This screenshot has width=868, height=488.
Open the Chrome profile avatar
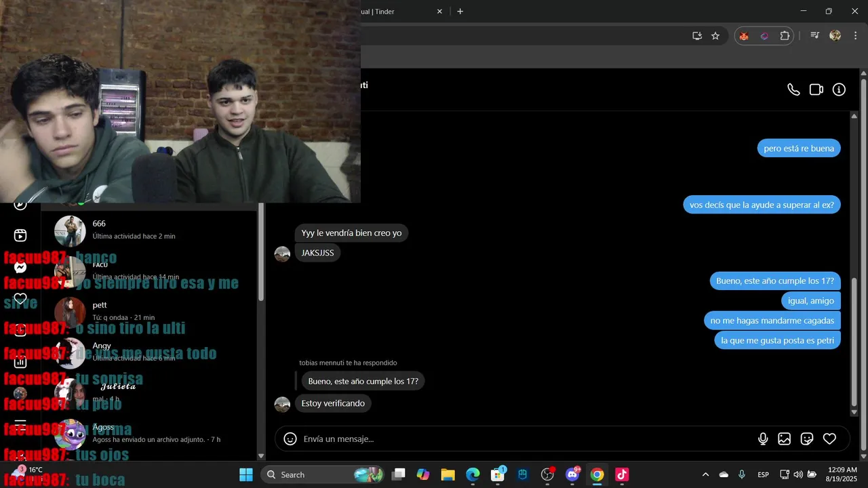835,35
